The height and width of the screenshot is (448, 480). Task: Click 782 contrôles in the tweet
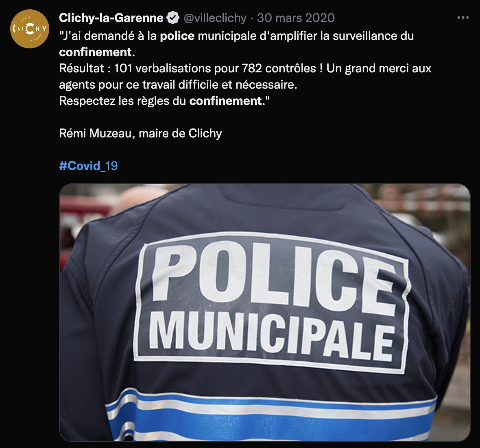pyautogui.click(x=279, y=69)
